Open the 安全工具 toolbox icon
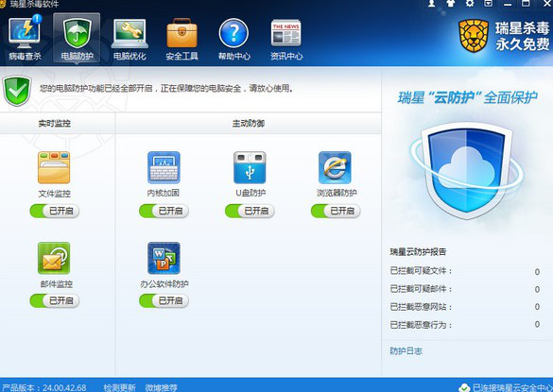Image resolution: width=553 pixels, height=392 pixels. [x=181, y=33]
